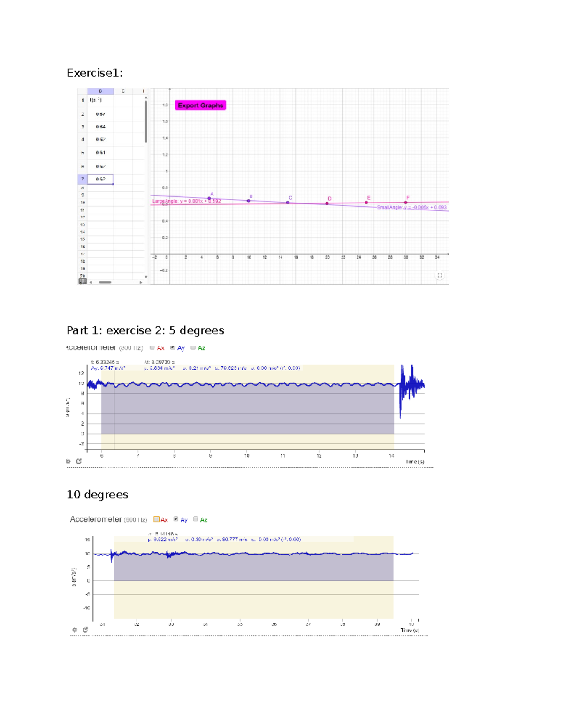Click the f(s⁻¹) header cell in row 1
Screen dimensions: 563x728
coord(96,99)
